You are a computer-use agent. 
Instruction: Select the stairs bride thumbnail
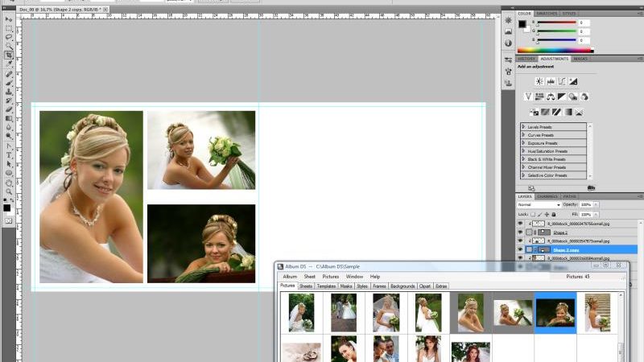[x=597, y=312]
